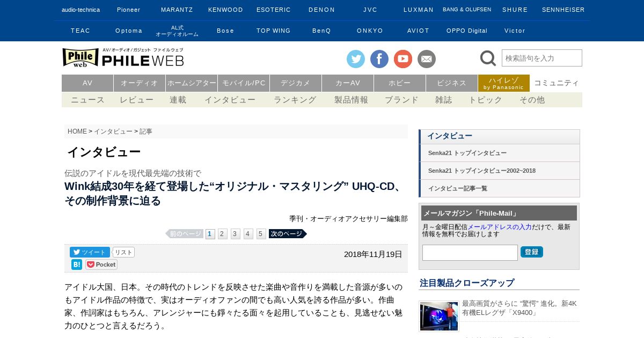
Task: Select 製品情報 in the sub menu
Action: click(x=352, y=100)
